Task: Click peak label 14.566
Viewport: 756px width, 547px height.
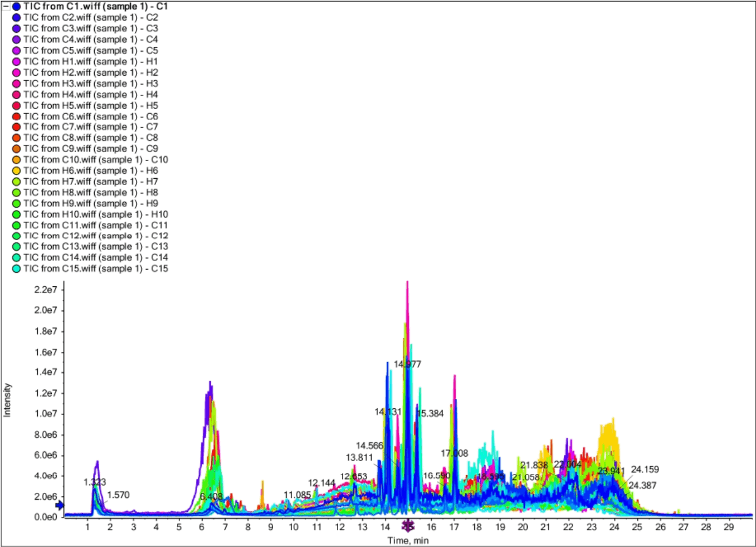Action: click(x=369, y=446)
